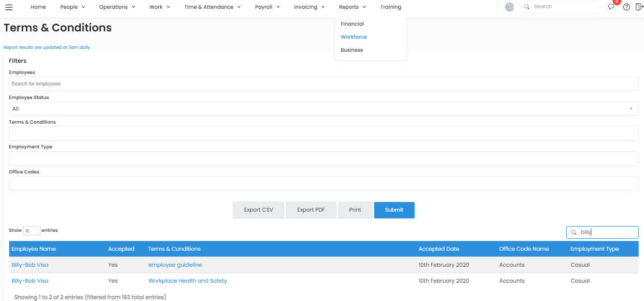Viewport: 644px width, 301px height.
Task: Select Financial from the Reports menu
Action: tap(352, 24)
